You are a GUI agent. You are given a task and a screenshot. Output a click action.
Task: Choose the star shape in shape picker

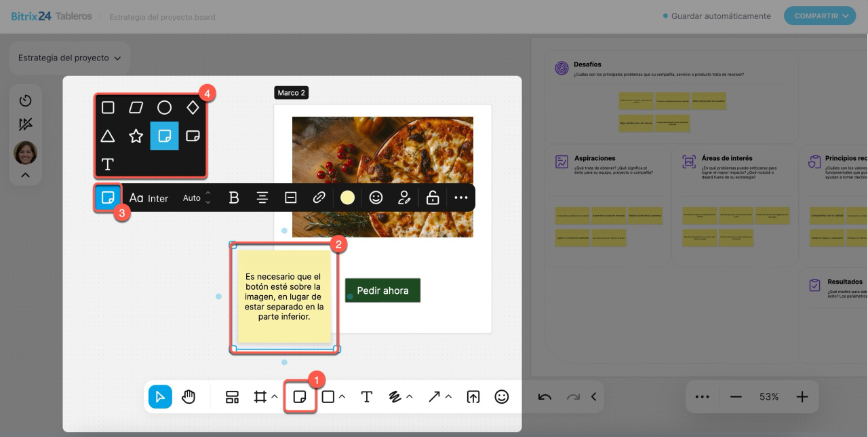[136, 136]
